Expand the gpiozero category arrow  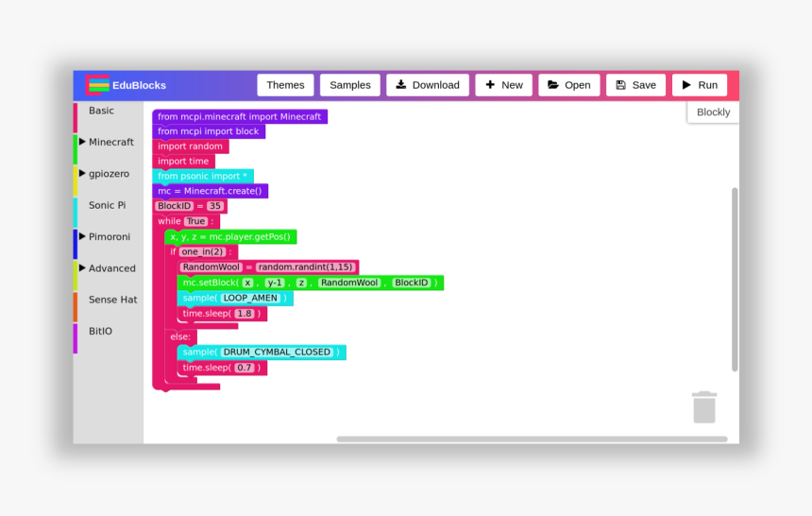[x=82, y=173]
